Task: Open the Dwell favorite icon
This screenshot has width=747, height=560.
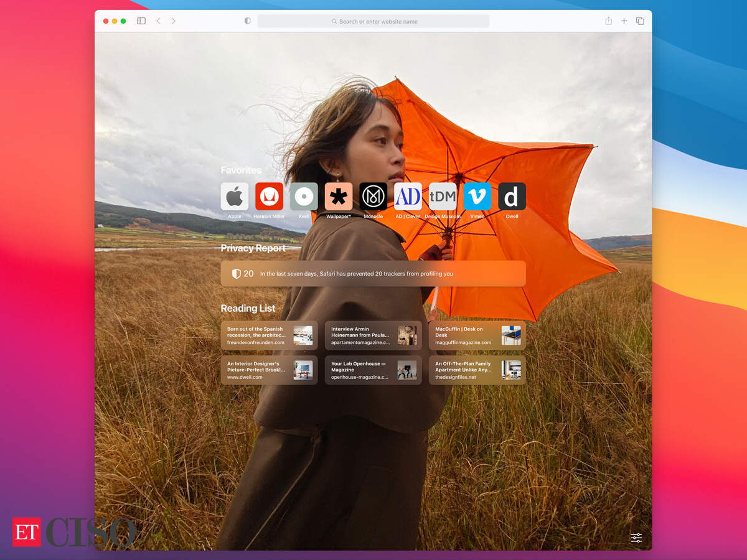Action: point(512,197)
